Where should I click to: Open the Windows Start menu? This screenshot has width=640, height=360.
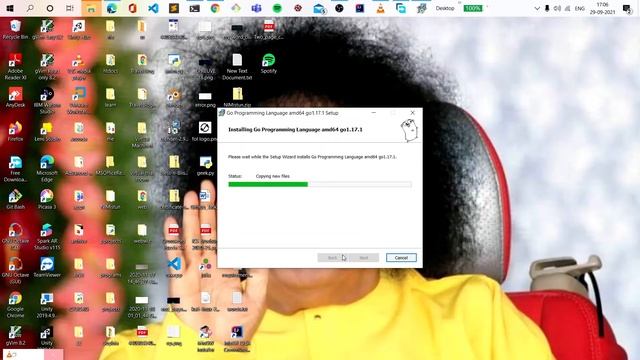click(10, 8)
